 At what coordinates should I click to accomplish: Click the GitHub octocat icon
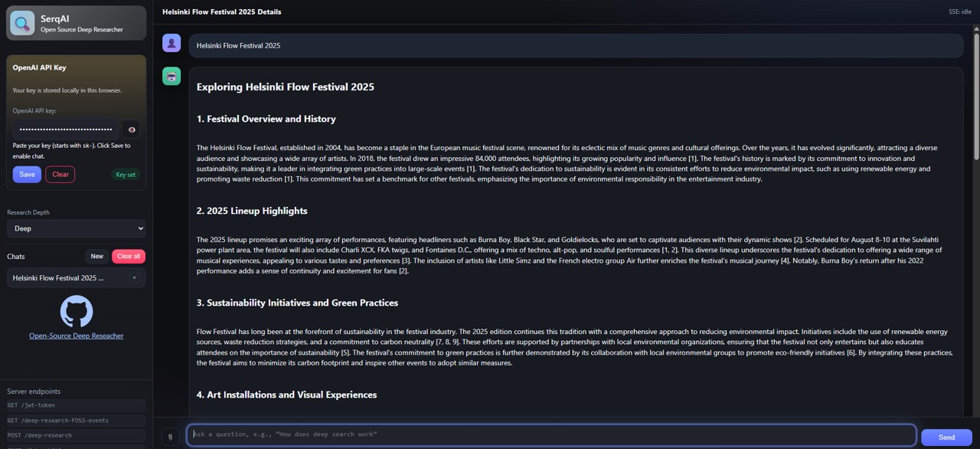[76, 311]
